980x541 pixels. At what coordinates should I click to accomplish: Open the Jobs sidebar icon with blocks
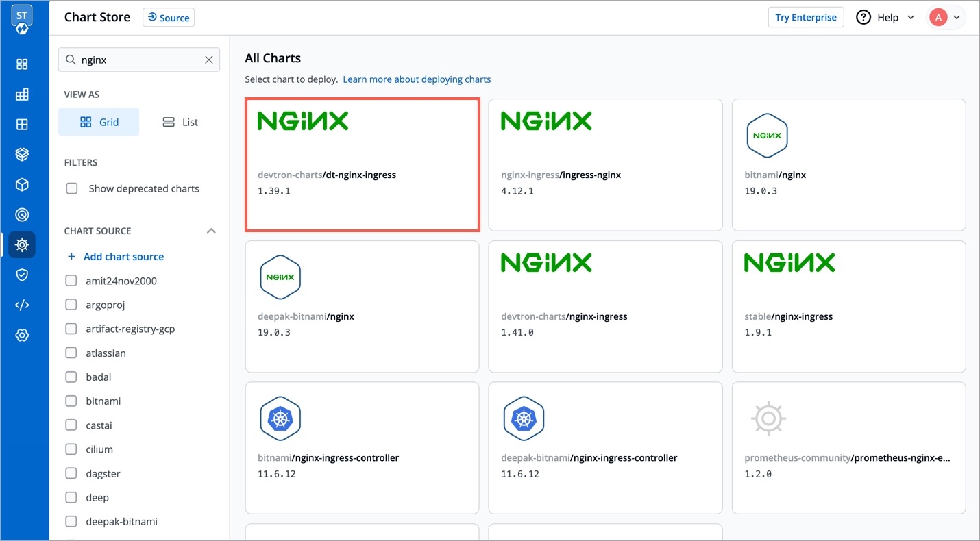point(22,95)
